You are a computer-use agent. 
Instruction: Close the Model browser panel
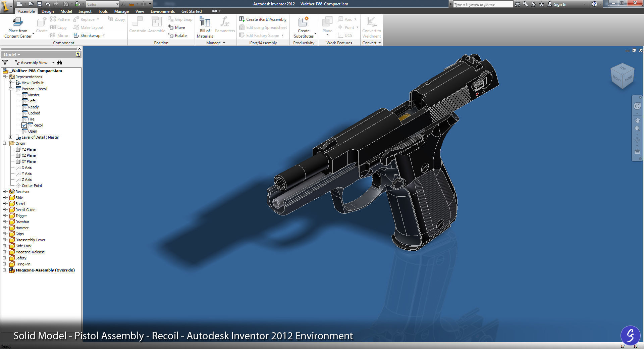(79, 49)
